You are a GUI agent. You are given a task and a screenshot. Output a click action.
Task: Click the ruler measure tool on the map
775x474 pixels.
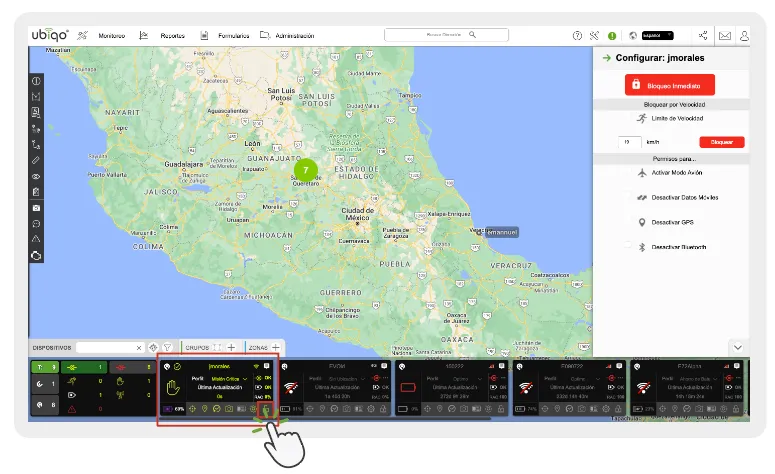(36, 161)
